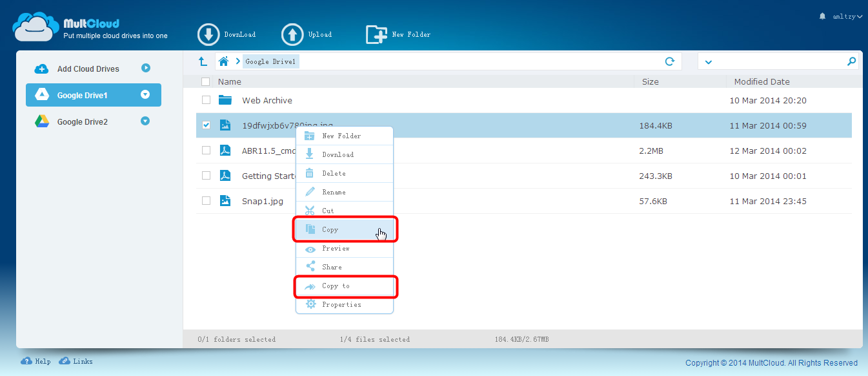Click the Links icon in footer

(x=65, y=361)
